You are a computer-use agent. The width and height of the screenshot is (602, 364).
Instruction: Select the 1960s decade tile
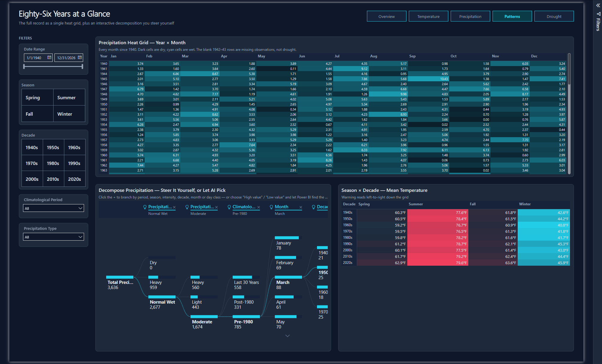point(74,147)
